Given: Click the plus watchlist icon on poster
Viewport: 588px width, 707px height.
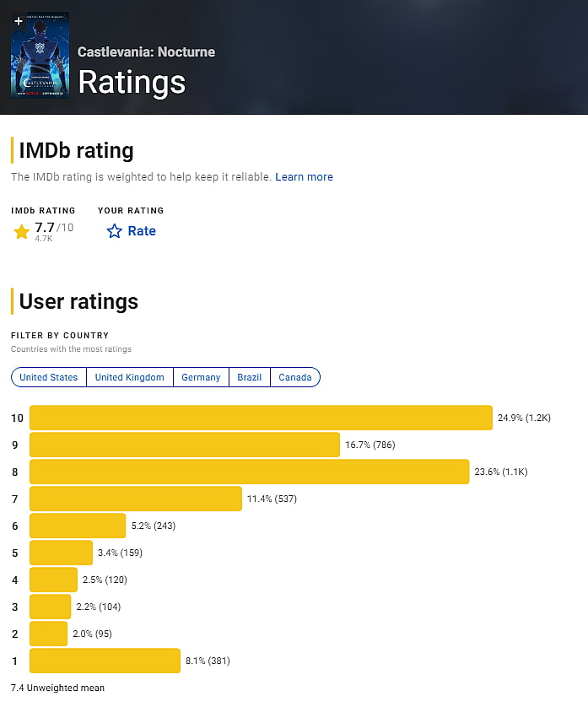Looking at the screenshot, I should tap(19, 20).
